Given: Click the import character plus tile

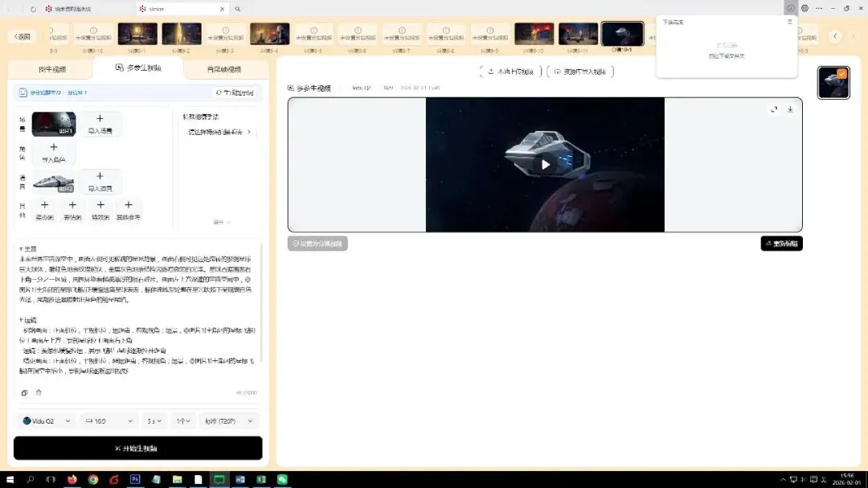Looking at the screenshot, I should click(54, 153).
